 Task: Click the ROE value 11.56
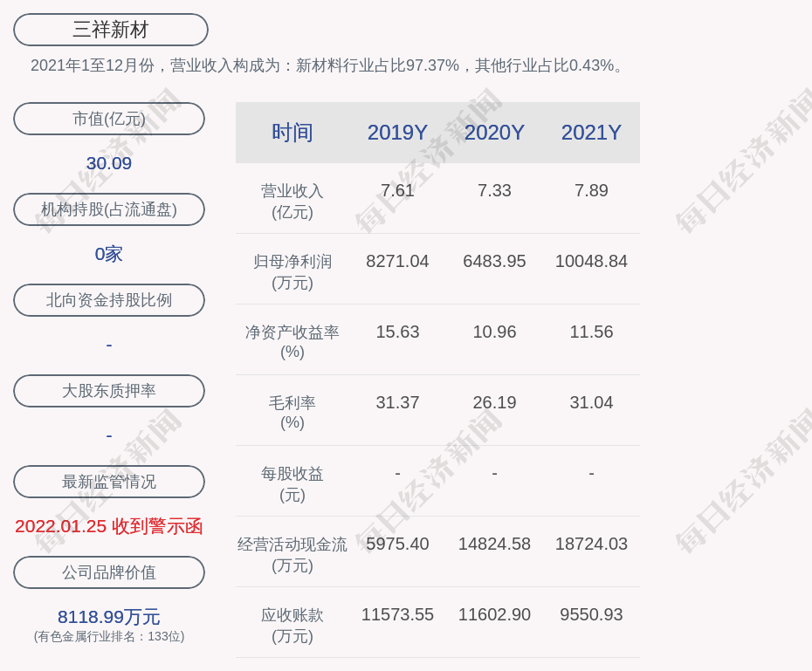click(591, 332)
